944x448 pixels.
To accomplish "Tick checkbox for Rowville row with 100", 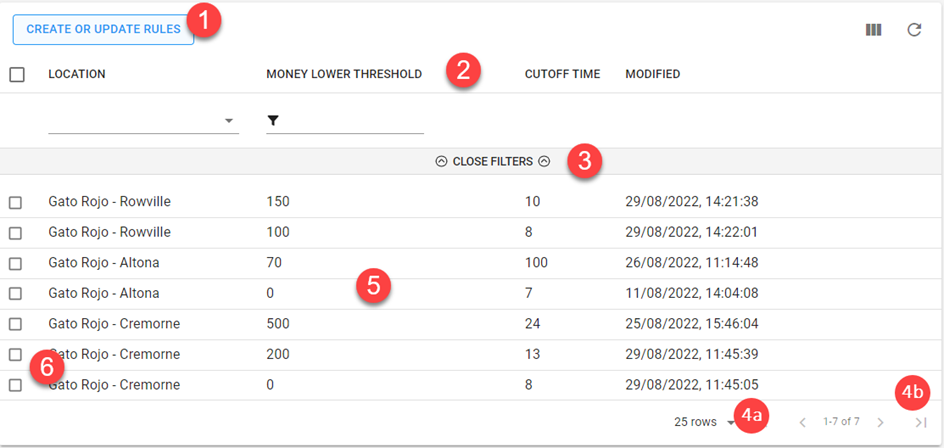I will coord(16,233).
